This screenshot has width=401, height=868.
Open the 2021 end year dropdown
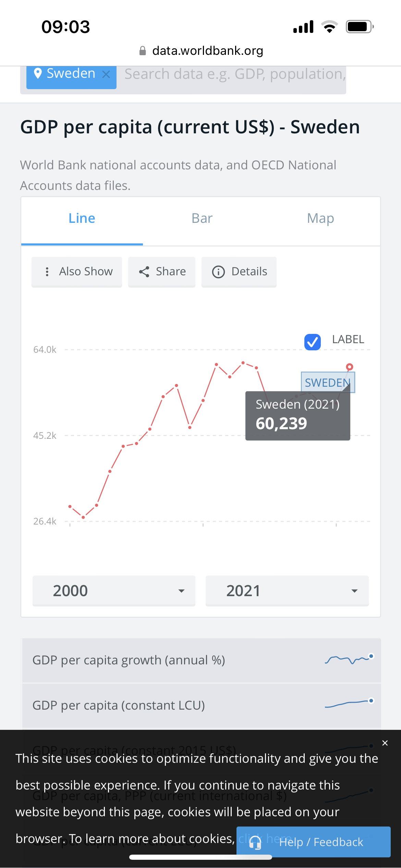(x=287, y=591)
